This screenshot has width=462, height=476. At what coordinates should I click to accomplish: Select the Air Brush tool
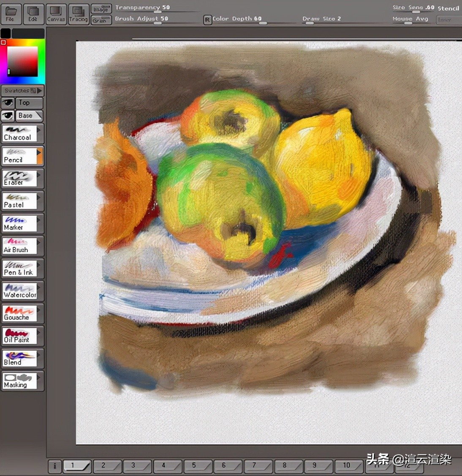coord(19,246)
